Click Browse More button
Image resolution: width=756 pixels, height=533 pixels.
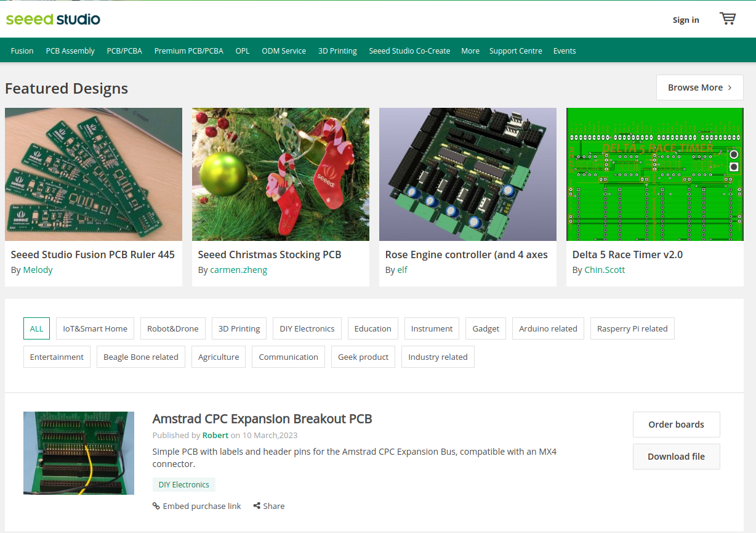700,87
